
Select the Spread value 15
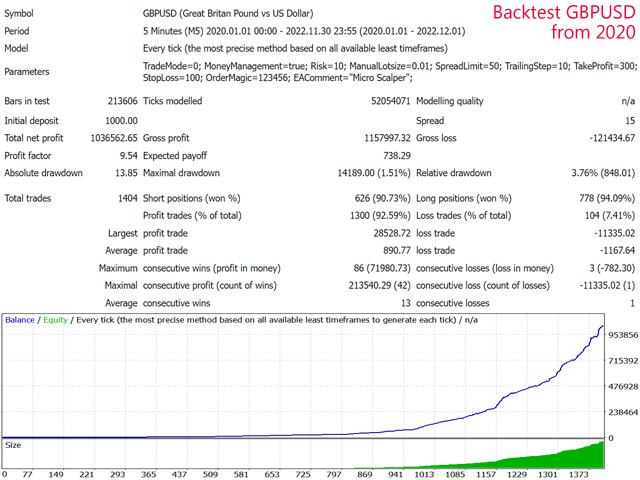tap(630, 121)
